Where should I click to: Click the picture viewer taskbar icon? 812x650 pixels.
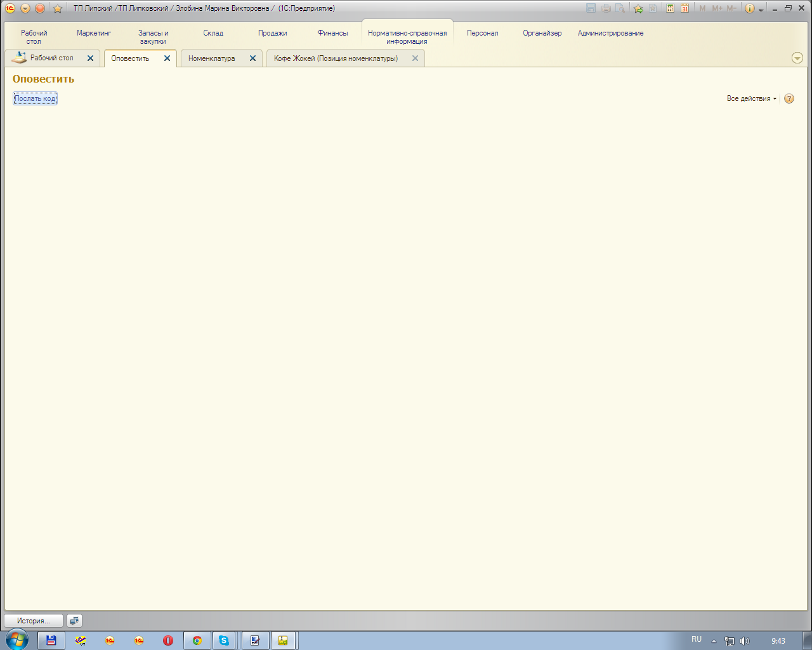(283, 640)
